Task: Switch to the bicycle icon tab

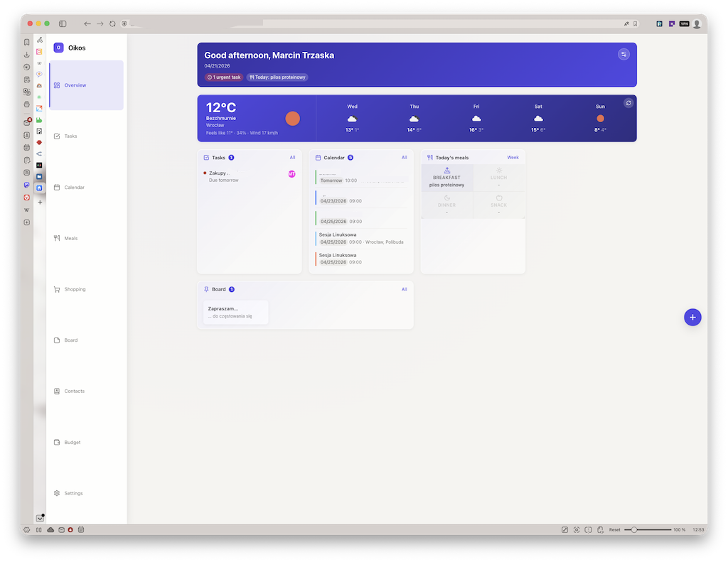Action: pos(40,40)
